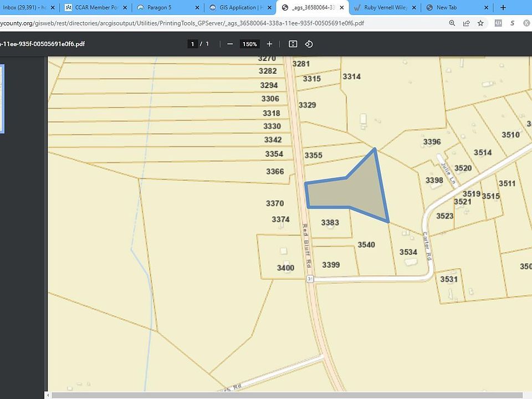Open a new browser tab
This screenshot has width=532, height=399.
(503, 7)
